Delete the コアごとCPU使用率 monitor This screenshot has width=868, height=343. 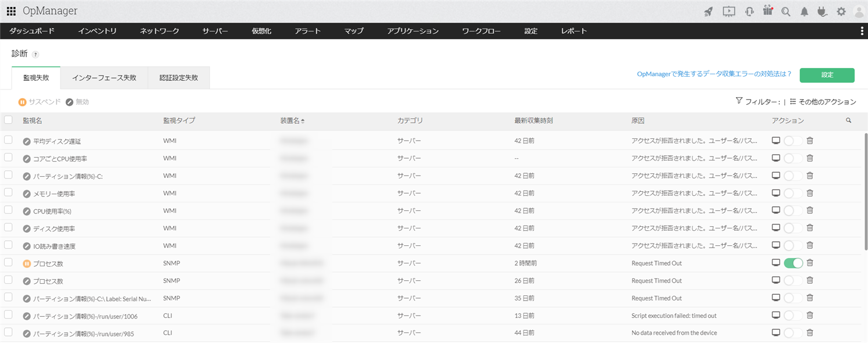[x=810, y=158]
